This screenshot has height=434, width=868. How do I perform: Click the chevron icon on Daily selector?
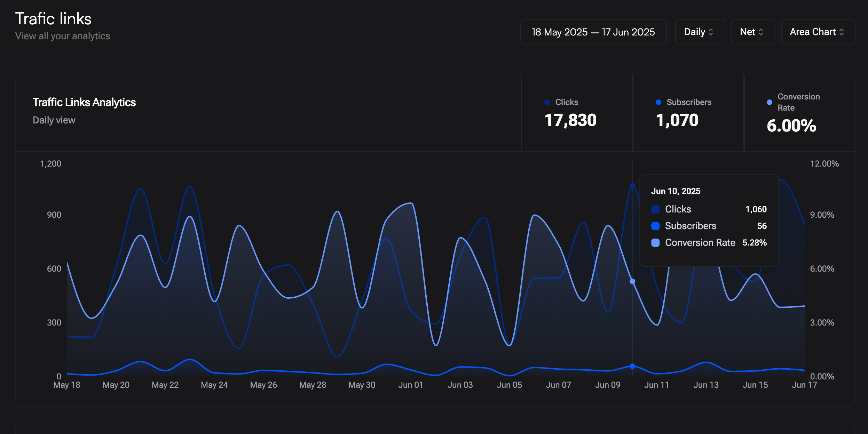tap(711, 32)
